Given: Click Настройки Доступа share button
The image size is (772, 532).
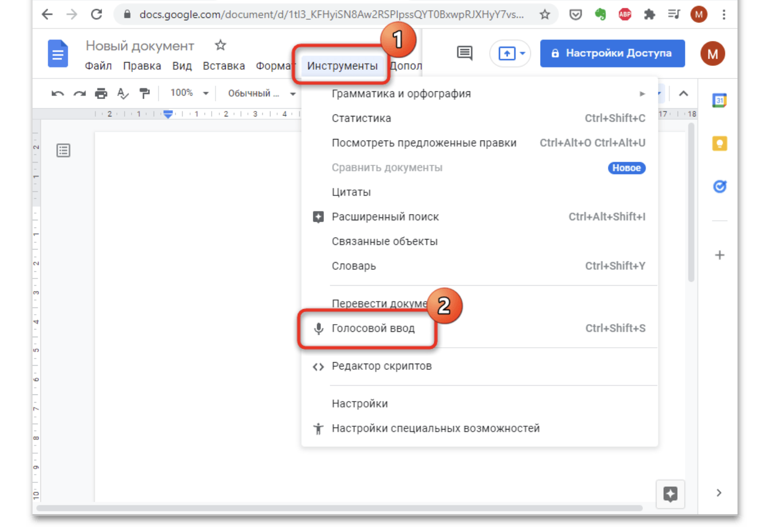Looking at the screenshot, I should (612, 53).
